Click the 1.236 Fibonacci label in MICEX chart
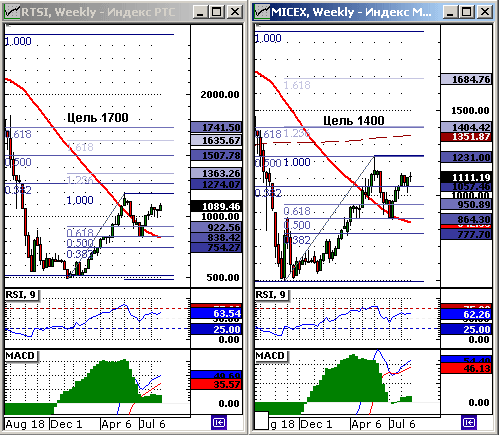The height and width of the screenshot is (435, 499). tap(297, 134)
